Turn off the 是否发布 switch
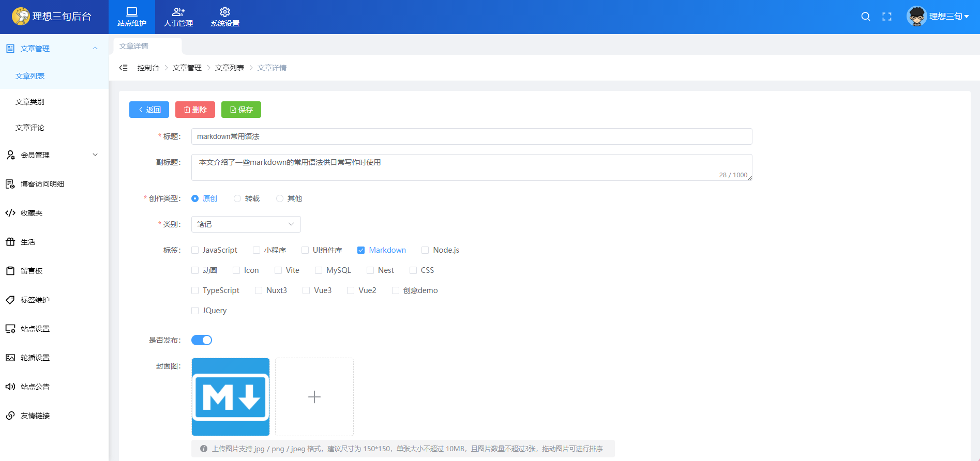The width and height of the screenshot is (980, 461). [x=202, y=340]
